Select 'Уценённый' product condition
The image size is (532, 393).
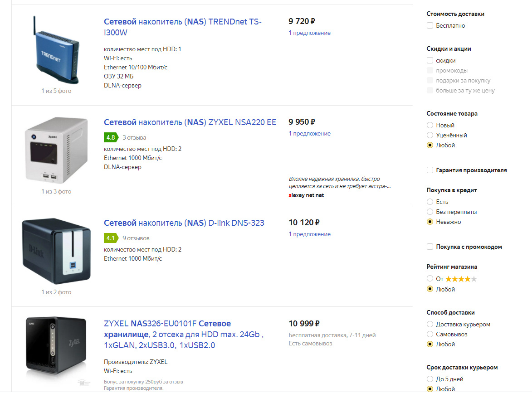click(430, 135)
